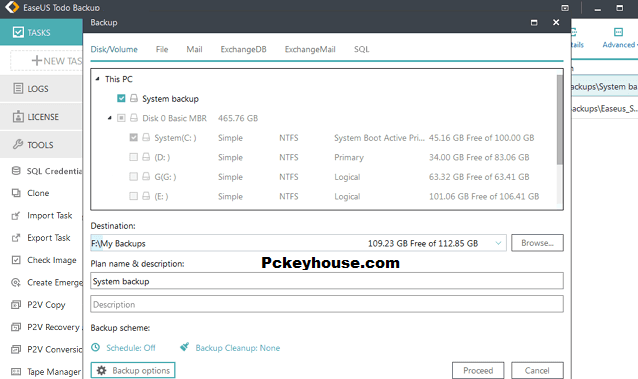Viewport: 638px width, 379px height.
Task: Toggle the System(C:) partition checkbox
Action: (x=133, y=137)
